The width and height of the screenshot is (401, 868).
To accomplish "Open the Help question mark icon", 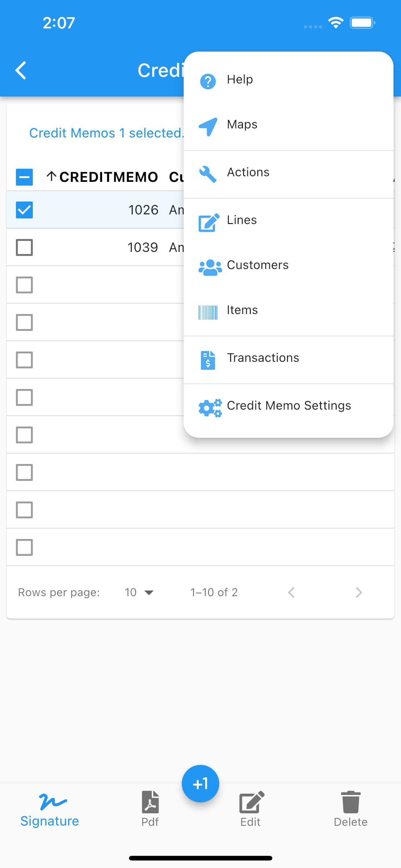I will coord(208,81).
